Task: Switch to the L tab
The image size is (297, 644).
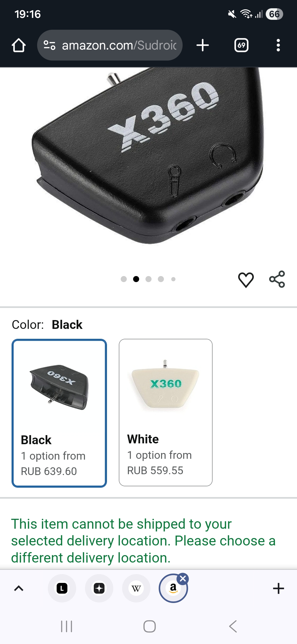Action: pos(62,588)
